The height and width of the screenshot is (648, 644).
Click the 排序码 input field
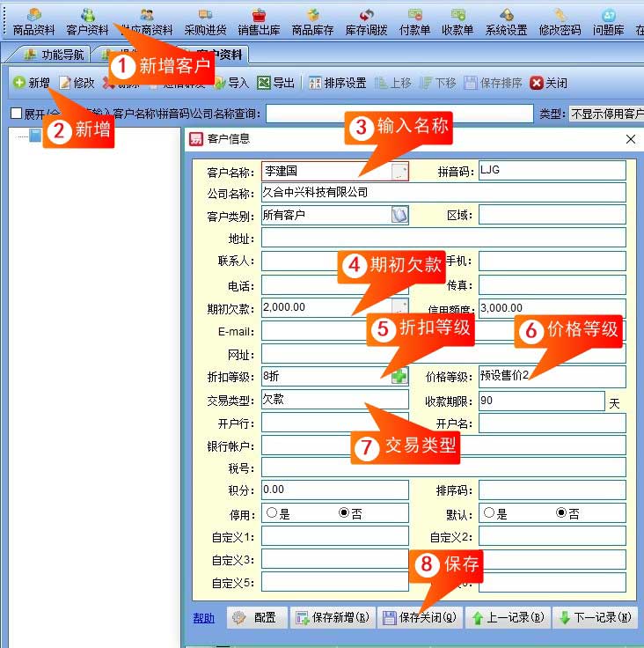552,490
